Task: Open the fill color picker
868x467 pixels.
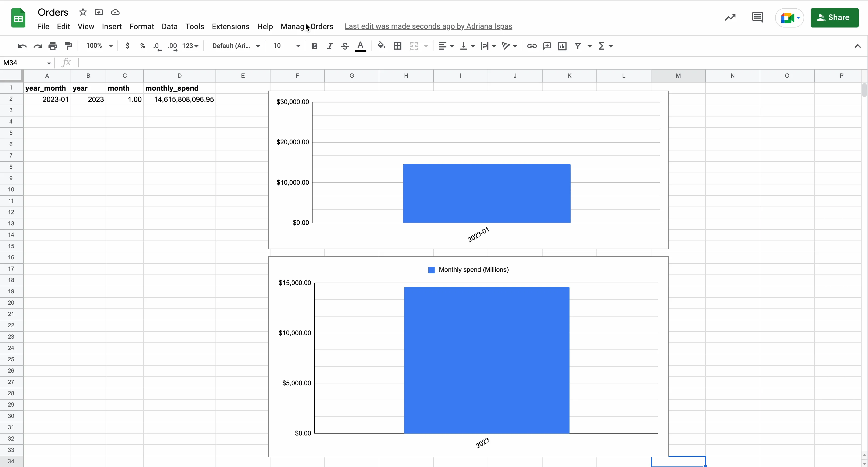Action: coord(381,46)
